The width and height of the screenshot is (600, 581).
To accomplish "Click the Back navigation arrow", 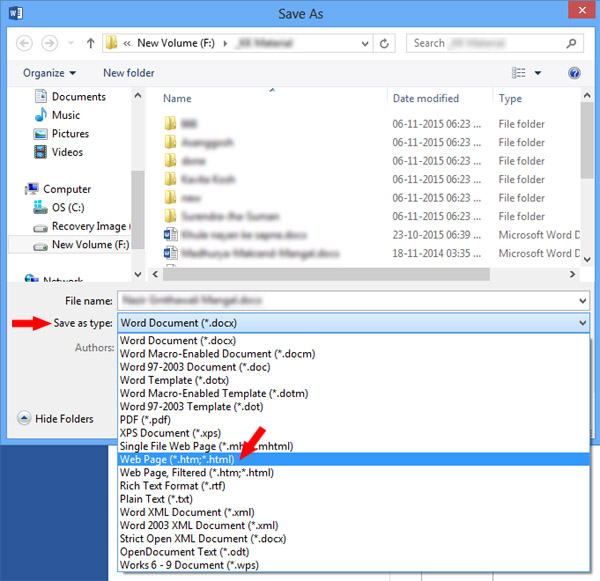I will [x=24, y=44].
